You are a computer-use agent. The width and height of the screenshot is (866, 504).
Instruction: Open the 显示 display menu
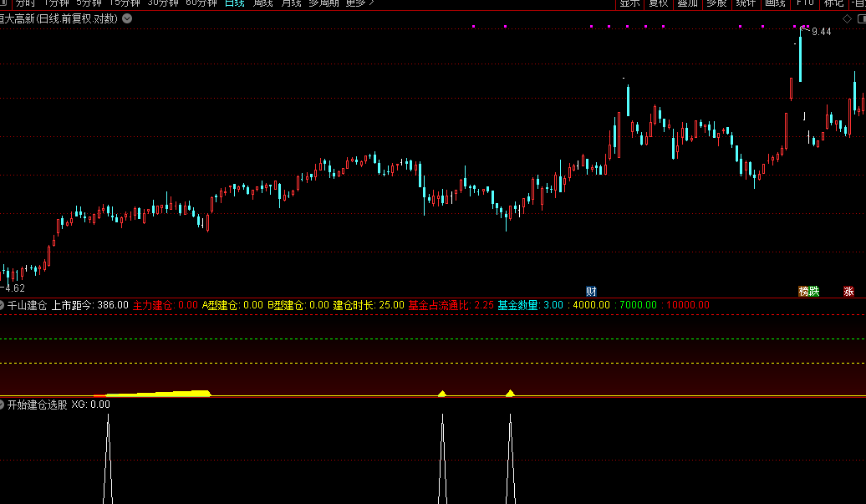pyautogui.click(x=629, y=3)
